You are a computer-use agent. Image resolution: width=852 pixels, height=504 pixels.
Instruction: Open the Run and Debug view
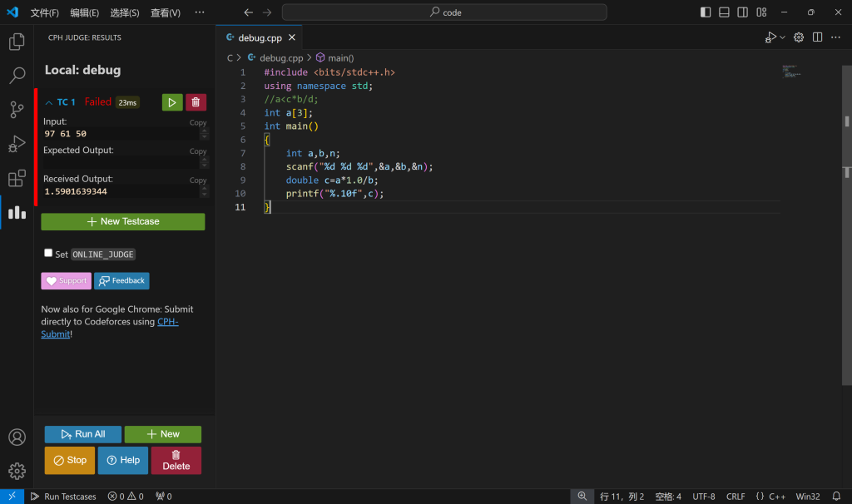(x=17, y=144)
